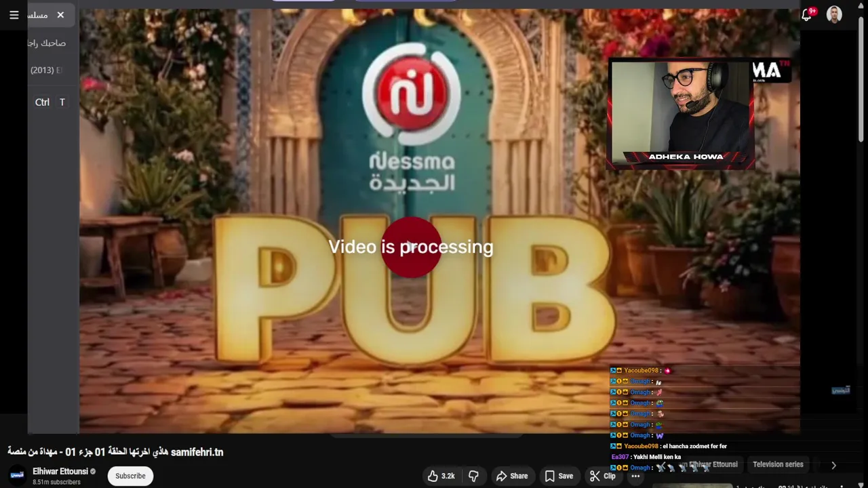The image size is (868, 488).
Task: Open the Elhiwar Ettounsi channel avatar
Action: click(18, 475)
